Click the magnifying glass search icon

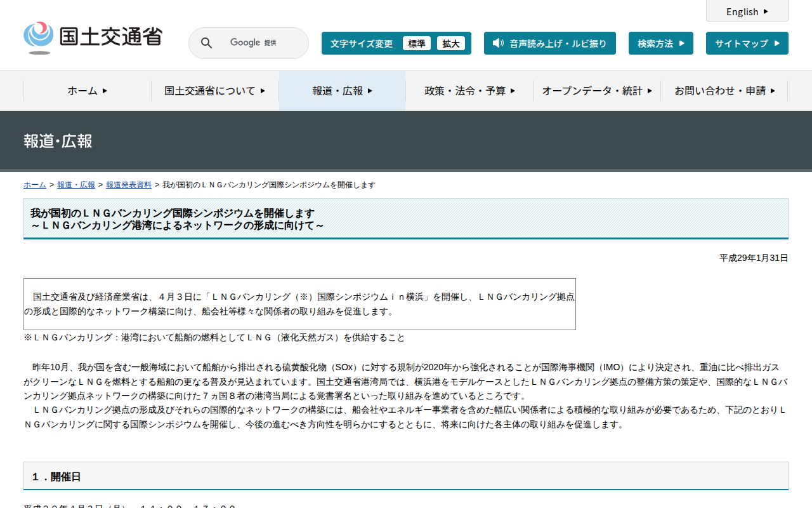pyautogui.click(x=206, y=43)
